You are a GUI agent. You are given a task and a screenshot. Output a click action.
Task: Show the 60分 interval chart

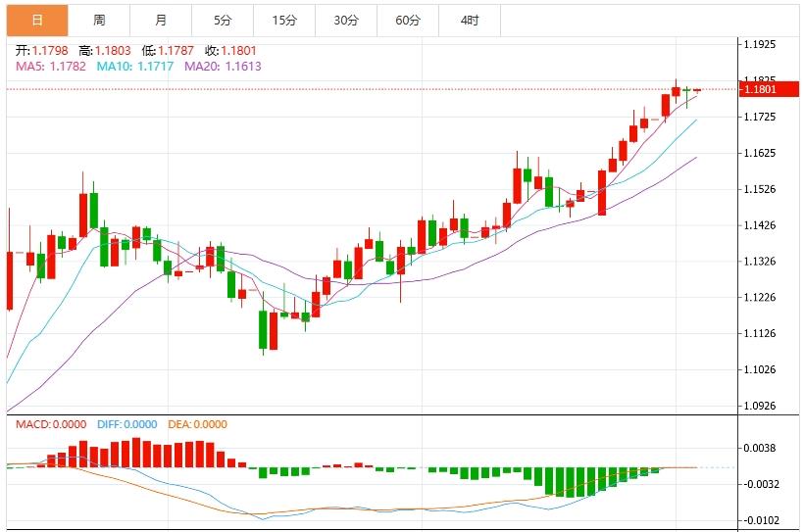[408, 20]
